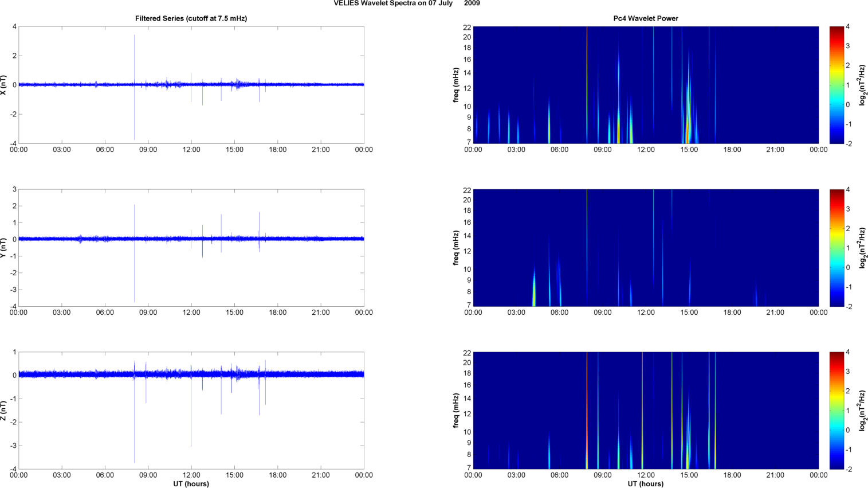The width and height of the screenshot is (868, 488).
Task: Click 'UT (hours)' label under bottom wavelet plot
Action: click(x=646, y=483)
